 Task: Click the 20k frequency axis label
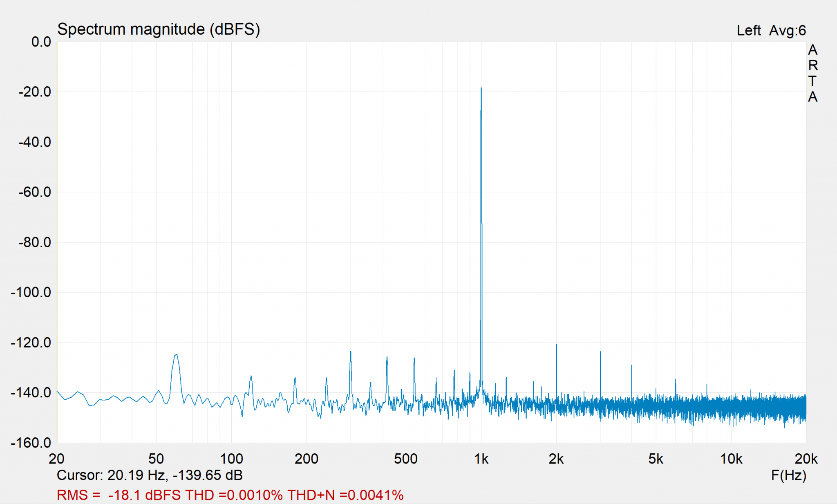pyautogui.click(x=806, y=459)
